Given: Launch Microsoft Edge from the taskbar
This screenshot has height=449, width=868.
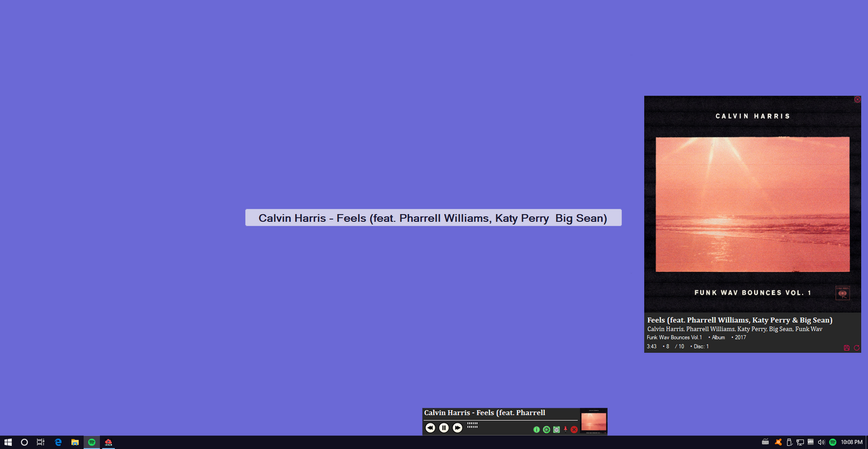Looking at the screenshot, I should tap(58, 442).
